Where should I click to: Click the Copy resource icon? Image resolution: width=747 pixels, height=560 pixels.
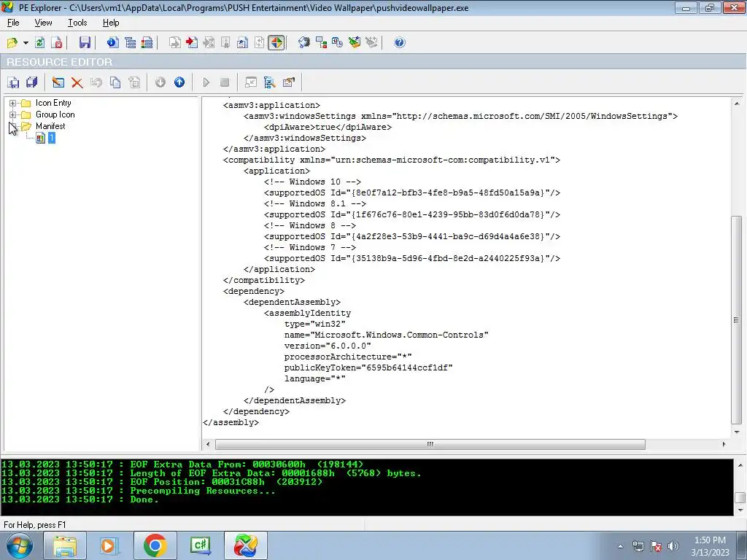115,82
